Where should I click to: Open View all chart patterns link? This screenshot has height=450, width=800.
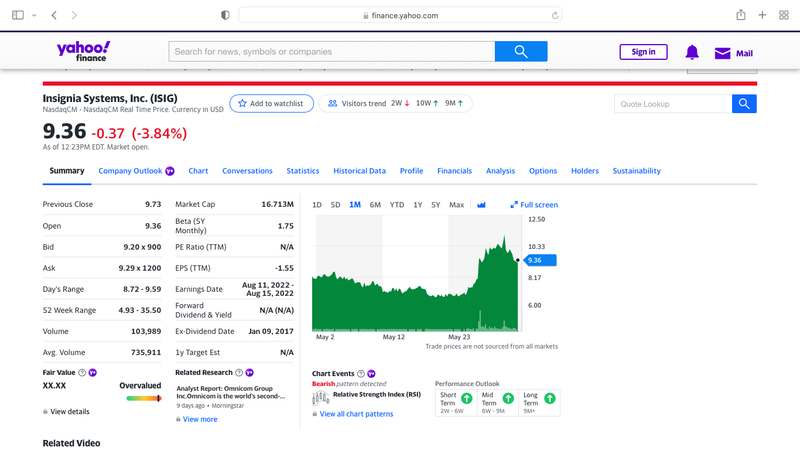356,414
